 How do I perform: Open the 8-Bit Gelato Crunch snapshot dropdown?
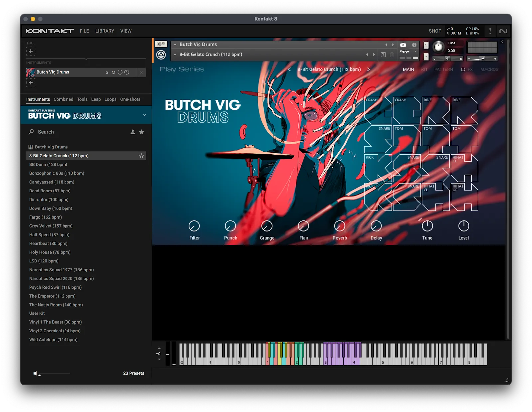tap(175, 55)
